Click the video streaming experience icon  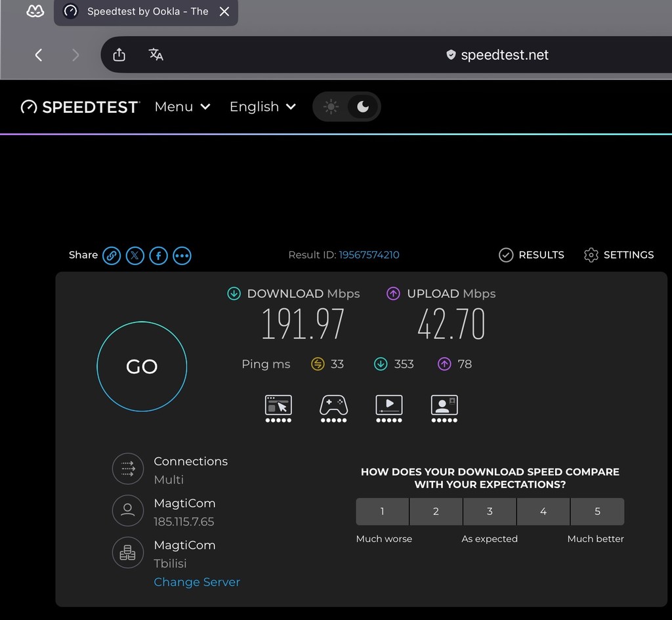(x=389, y=408)
